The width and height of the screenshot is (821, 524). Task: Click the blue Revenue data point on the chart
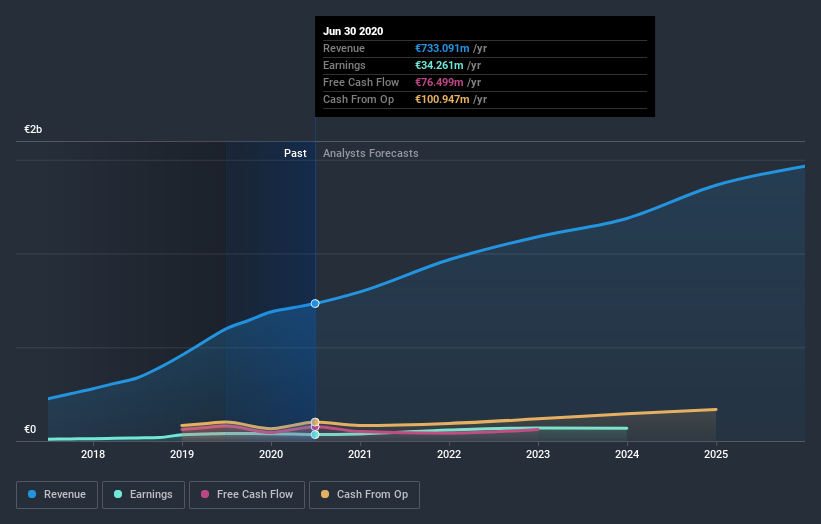coord(315,304)
